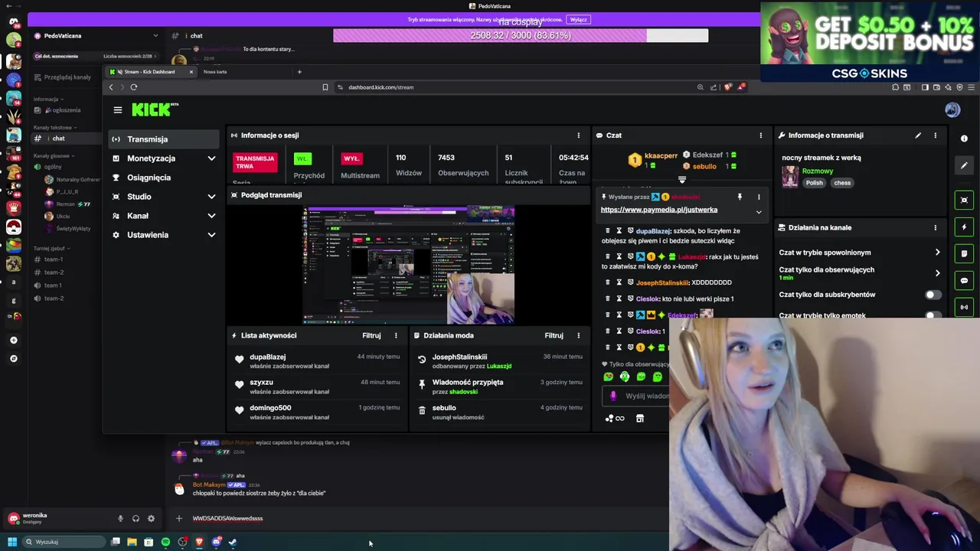Deafen audio with Discord headphones icon
The width and height of the screenshot is (980, 551).
[x=136, y=519]
